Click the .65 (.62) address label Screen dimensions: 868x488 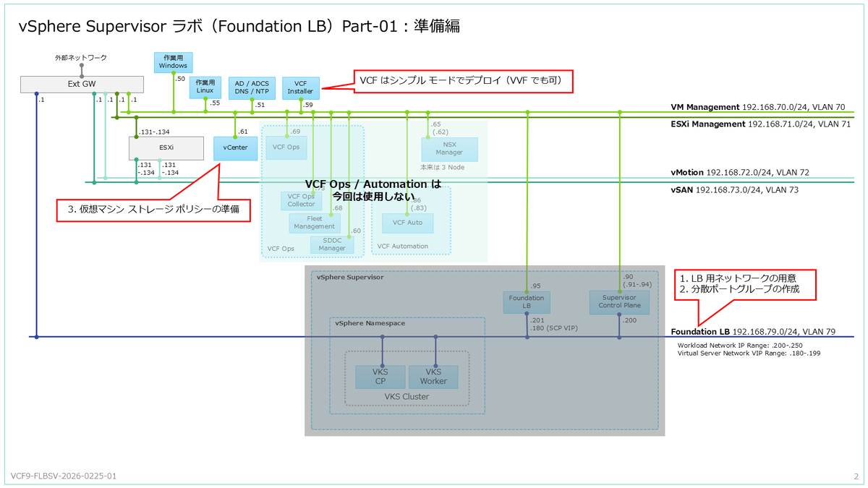coord(439,128)
